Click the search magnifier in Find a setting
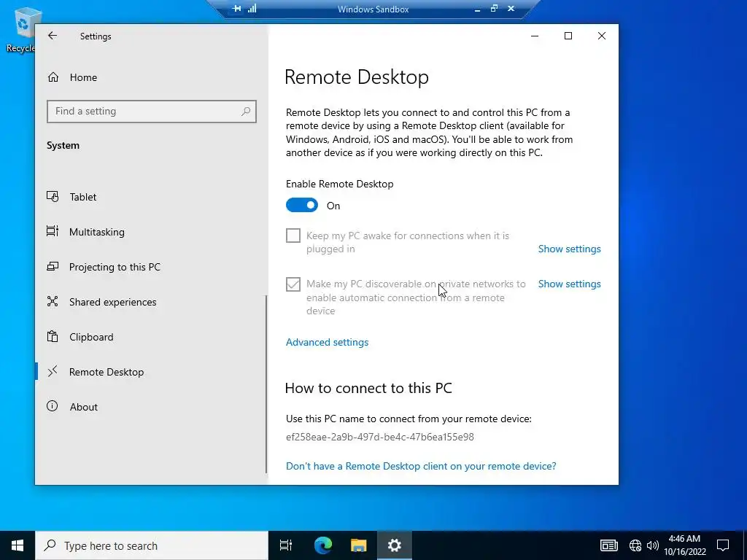This screenshot has width=747, height=560. click(246, 112)
